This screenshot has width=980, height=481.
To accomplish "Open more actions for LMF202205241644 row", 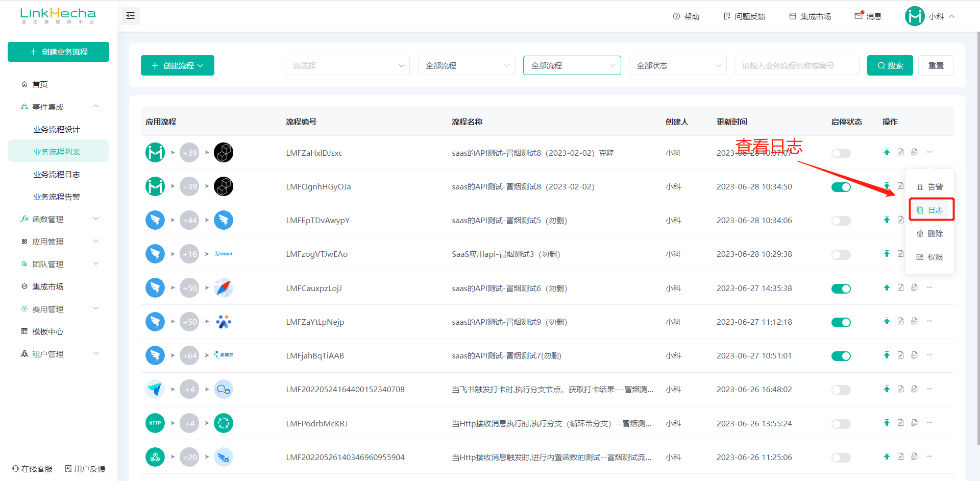I will click(x=929, y=389).
